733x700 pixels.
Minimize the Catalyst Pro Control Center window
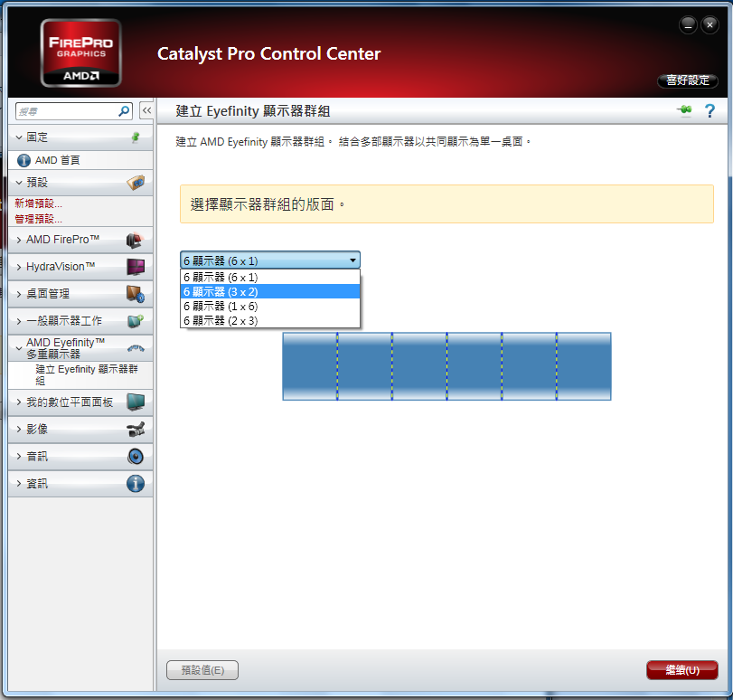(x=688, y=24)
